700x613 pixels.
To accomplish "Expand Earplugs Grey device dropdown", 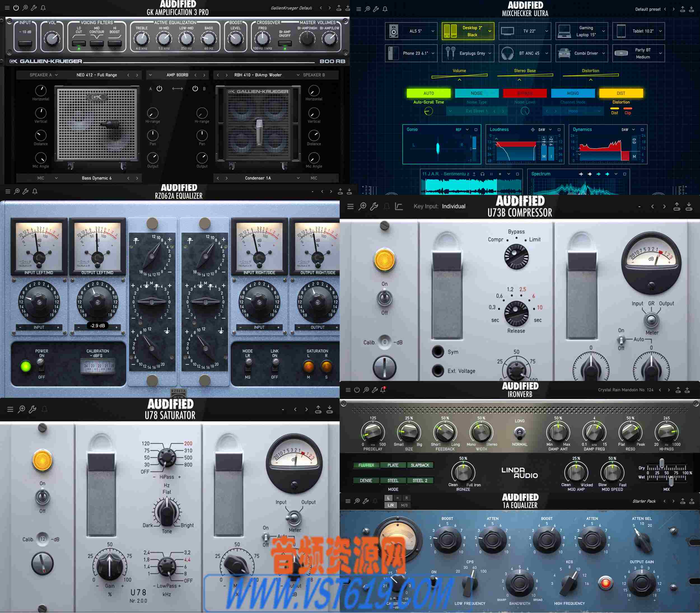I will 490,53.
